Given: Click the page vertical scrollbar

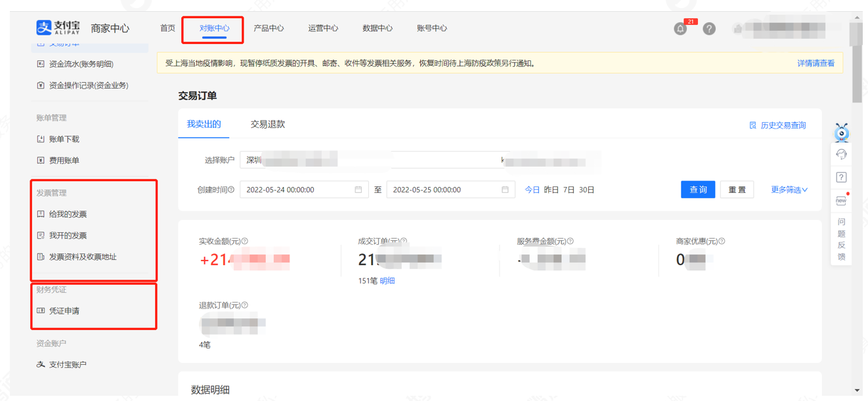Looking at the screenshot, I should click(x=857, y=62).
